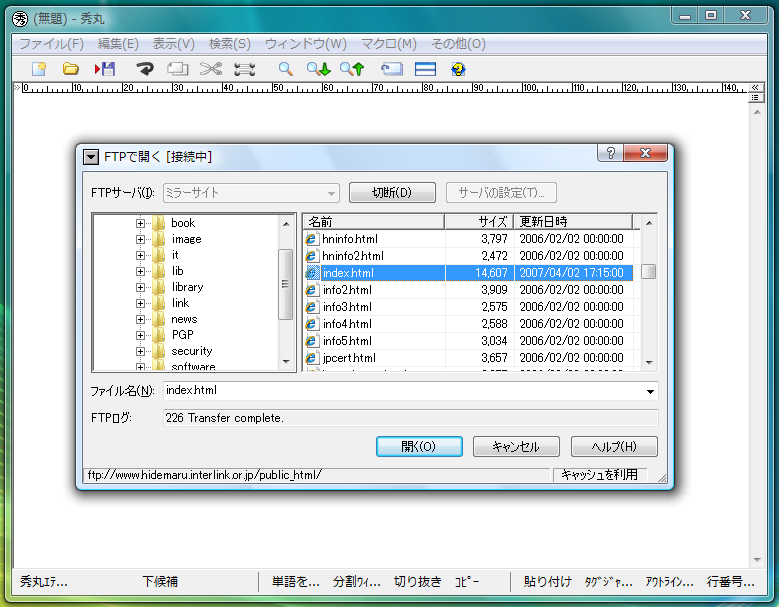Expand the library folder tree node
The image size is (779, 607).
tap(140, 287)
